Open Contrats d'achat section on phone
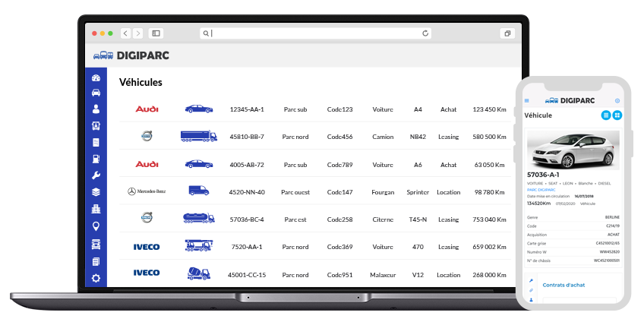 [x=563, y=285]
